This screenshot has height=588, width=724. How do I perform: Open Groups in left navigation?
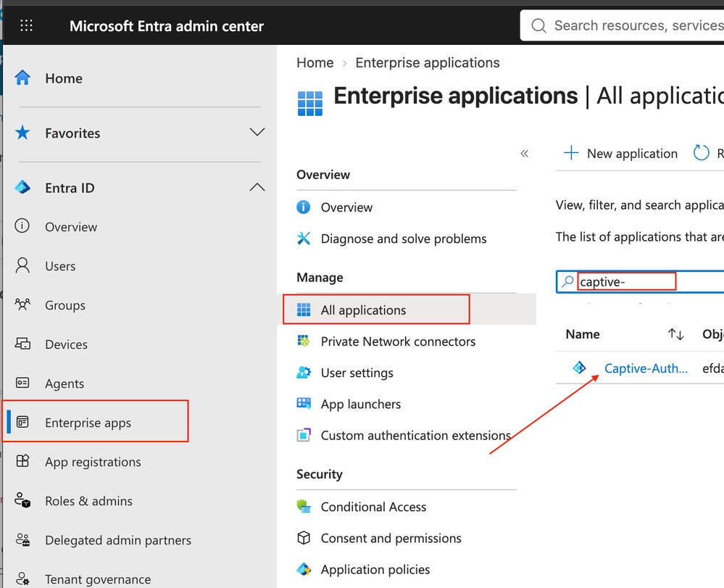(x=65, y=305)
